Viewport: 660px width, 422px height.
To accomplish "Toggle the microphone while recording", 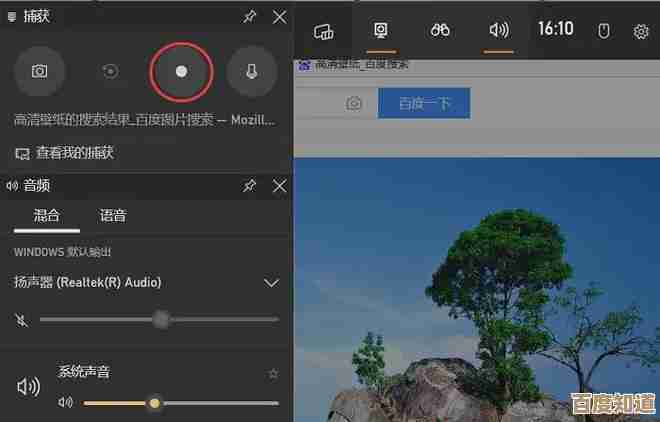I will point(251,71).
